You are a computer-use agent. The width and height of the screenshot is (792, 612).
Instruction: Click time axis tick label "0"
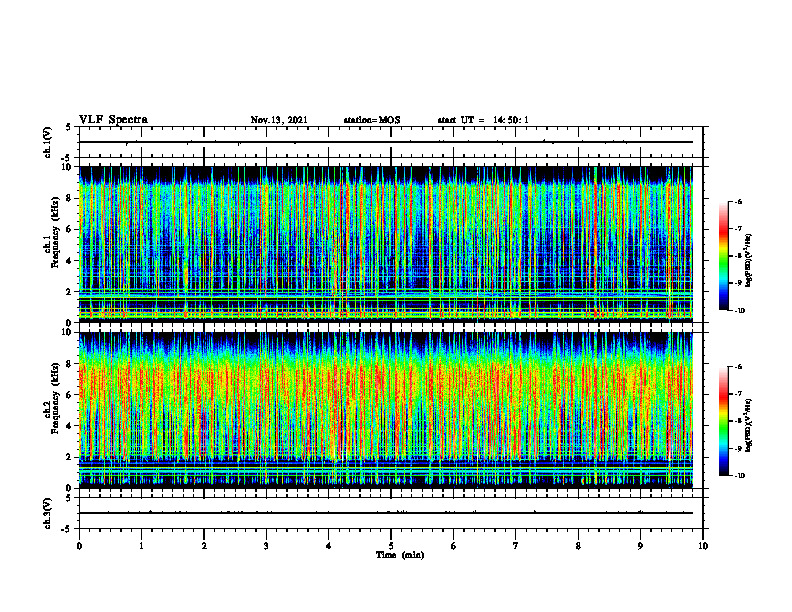[x=79, y=546]
